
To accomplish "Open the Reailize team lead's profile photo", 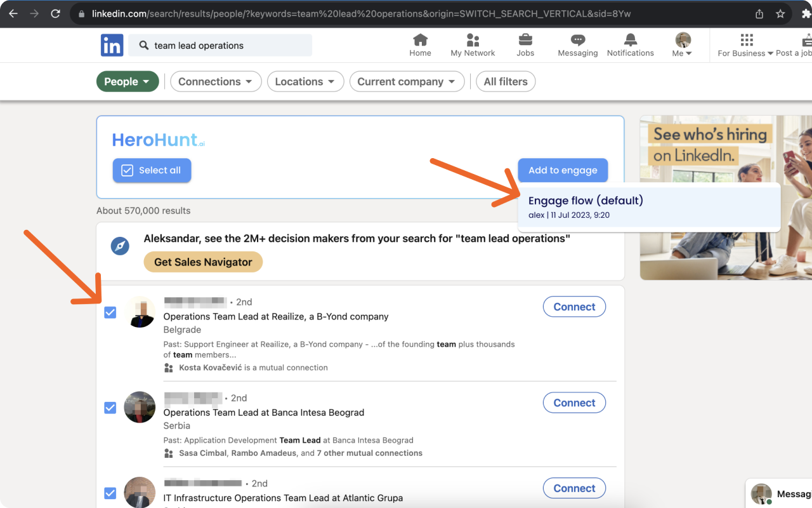I will (140, 312).
